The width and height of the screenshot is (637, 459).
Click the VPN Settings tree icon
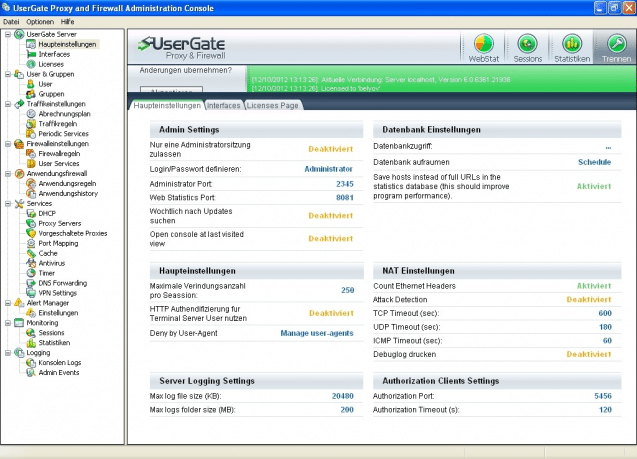click(31, 293)
